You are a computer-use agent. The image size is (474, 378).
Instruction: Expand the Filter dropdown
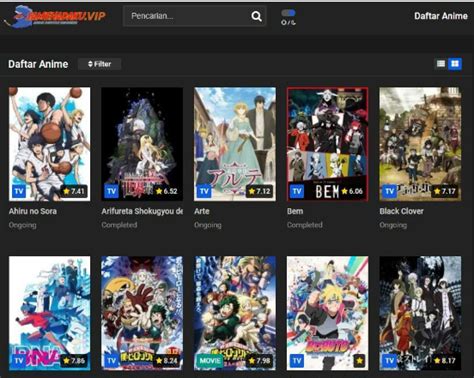pos(99,64)
